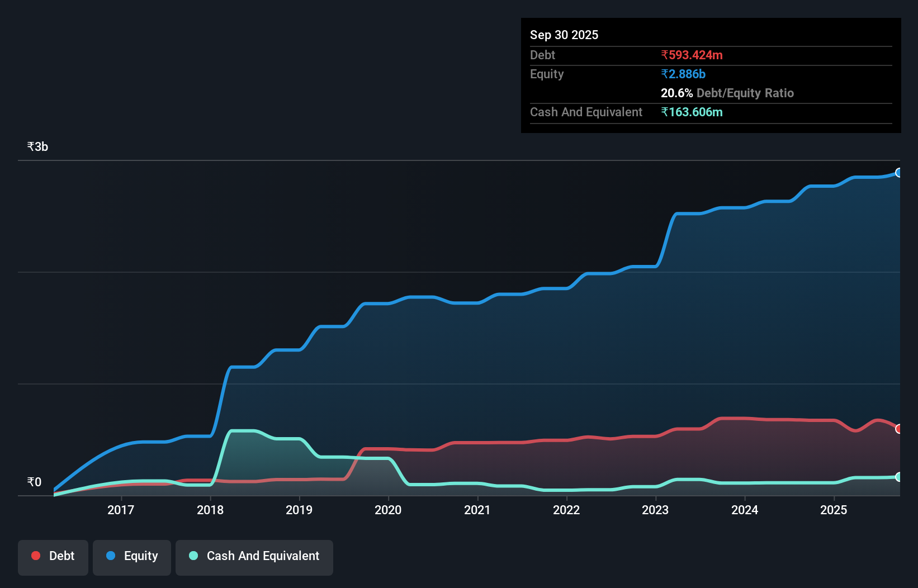Select the 2020 year label
The image size is (918, 588).
pos(389,510)
